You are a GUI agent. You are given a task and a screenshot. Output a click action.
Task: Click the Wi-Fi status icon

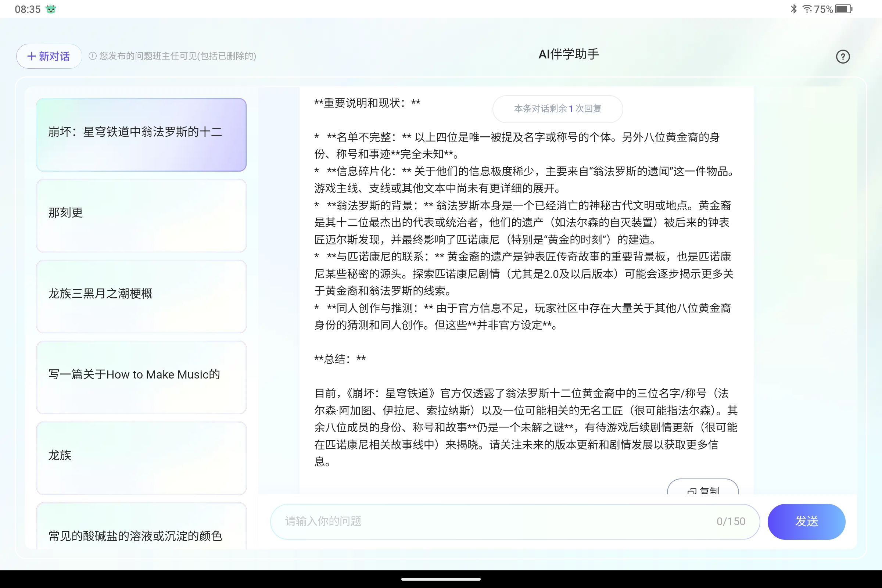pyautogui.click(x=807, y=9)
